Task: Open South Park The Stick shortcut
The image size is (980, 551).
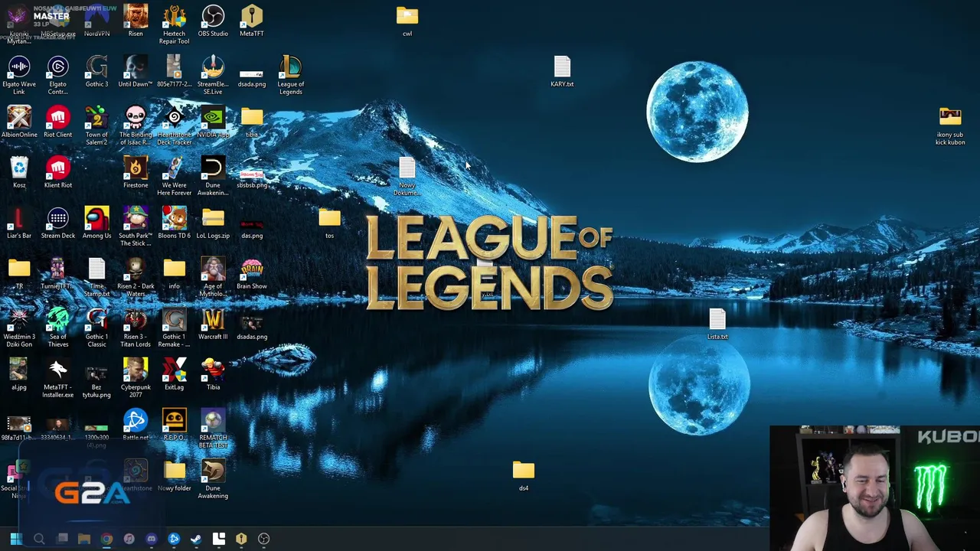Action: (136, 227)
